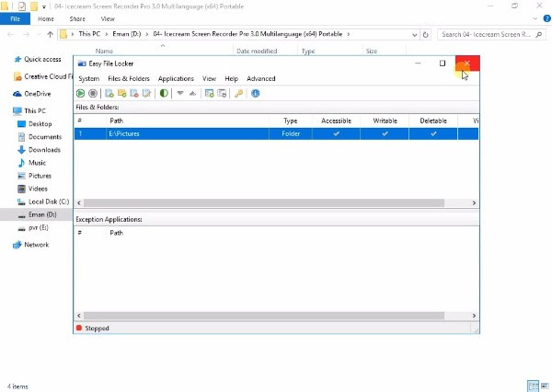Switch Explorer to details view icon

[x=534, y=386]
